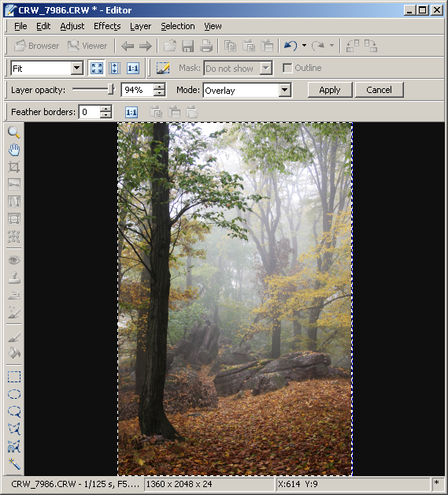Expand the undo history dropdown arrow
This screenshot has width=448, height=495.
coord(304,46)
